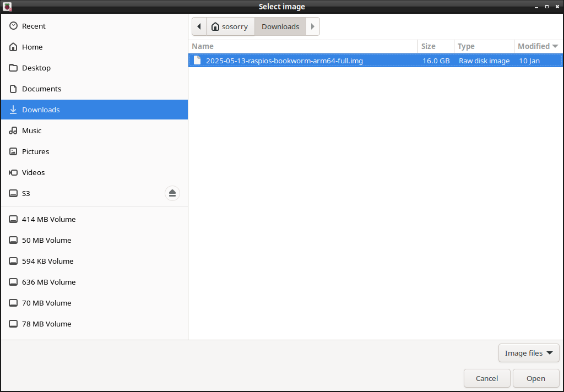This screenshot has width=564, height=392.
Task: Select the 2025-05-13-raspios-bookworm-arm64-full.img file name
Action: [284, 61]
